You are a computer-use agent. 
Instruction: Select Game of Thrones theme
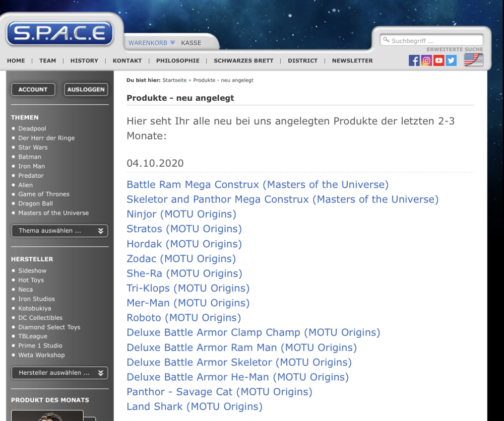tap(44, 194)
